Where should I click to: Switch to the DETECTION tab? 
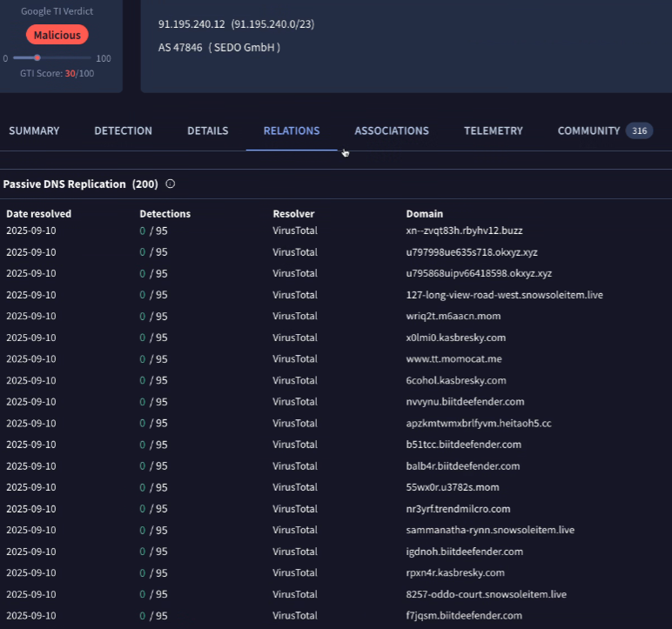123,131
